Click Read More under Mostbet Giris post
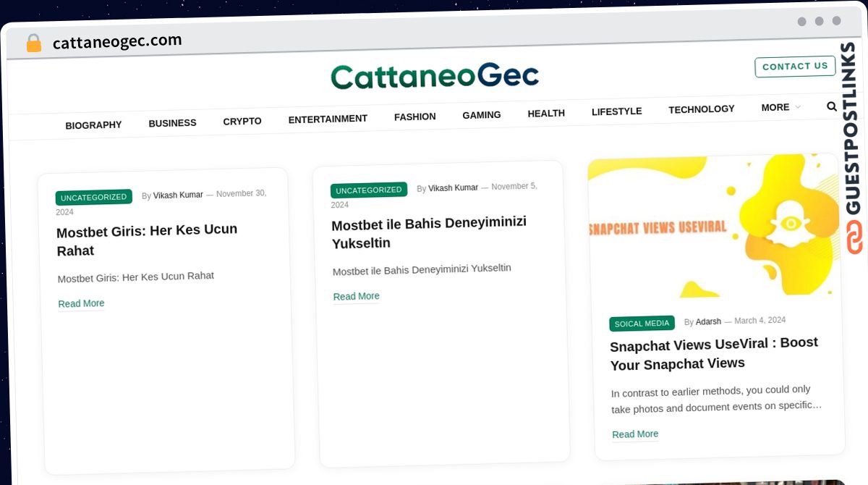This screenshot has height=485, width=868. [81, 303]
